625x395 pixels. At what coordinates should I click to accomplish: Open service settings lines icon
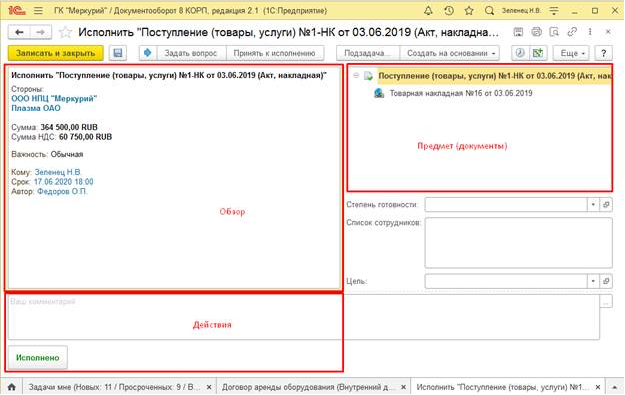tap(554, 11)
